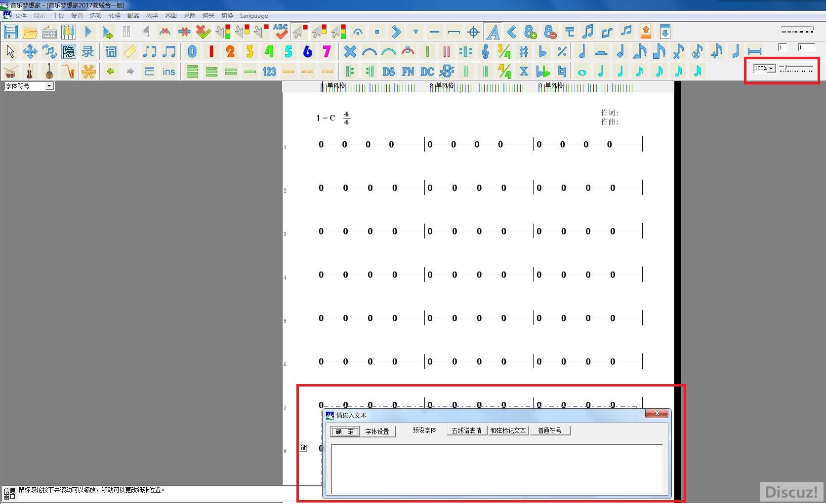Click the crosshair target icon
Screen dimensions: 826x504
point(473,33)
